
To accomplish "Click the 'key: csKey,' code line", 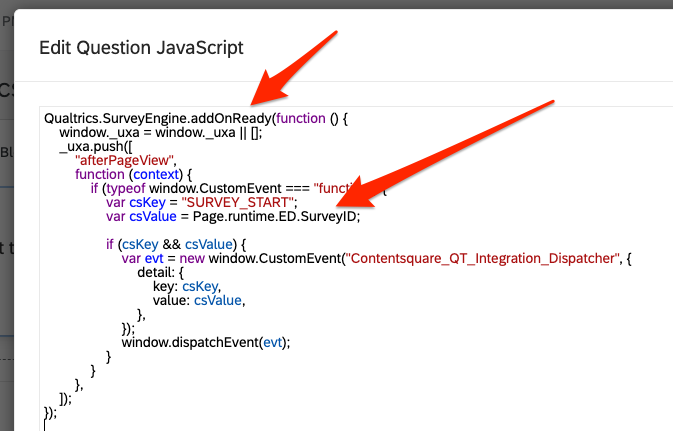I will [187, 286].
